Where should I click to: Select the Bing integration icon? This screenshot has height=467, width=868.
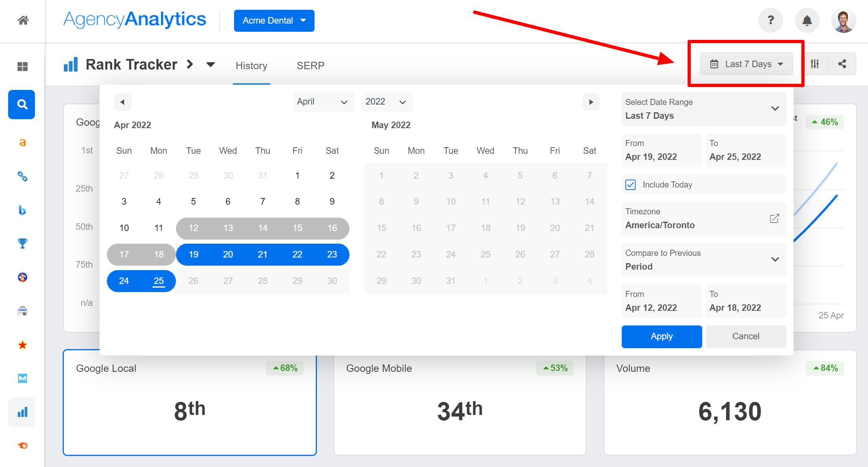[x=22, y=210]
